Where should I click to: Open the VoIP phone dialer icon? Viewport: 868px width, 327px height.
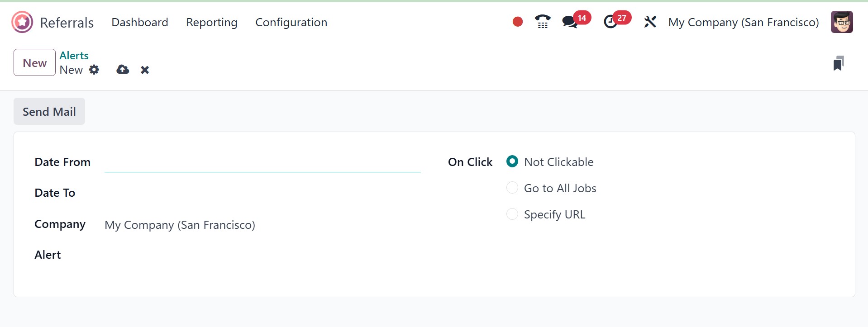click(542, 22)
